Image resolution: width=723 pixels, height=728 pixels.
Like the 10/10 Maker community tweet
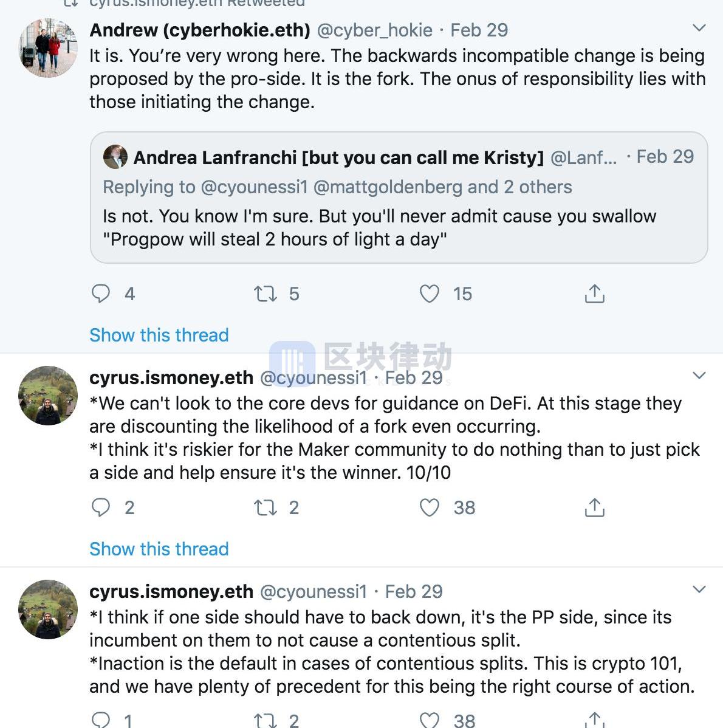(x=430, y=507)
